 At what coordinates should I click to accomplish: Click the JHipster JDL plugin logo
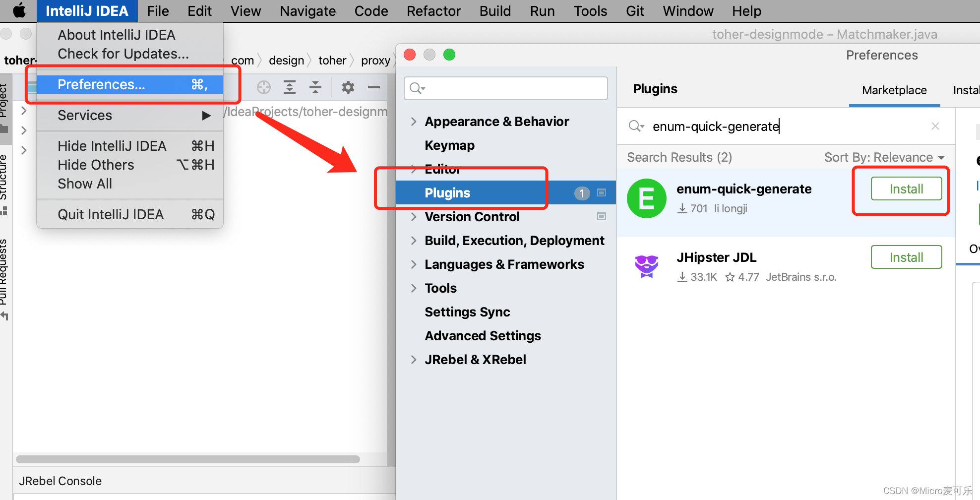click(x=647, y=266)
